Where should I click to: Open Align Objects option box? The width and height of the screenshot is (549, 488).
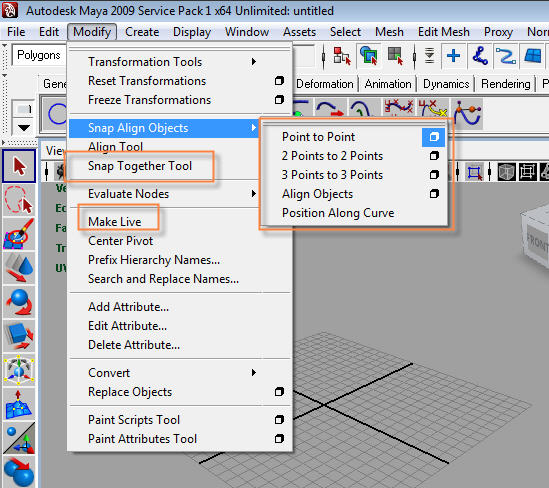click(x=434, y=194)
